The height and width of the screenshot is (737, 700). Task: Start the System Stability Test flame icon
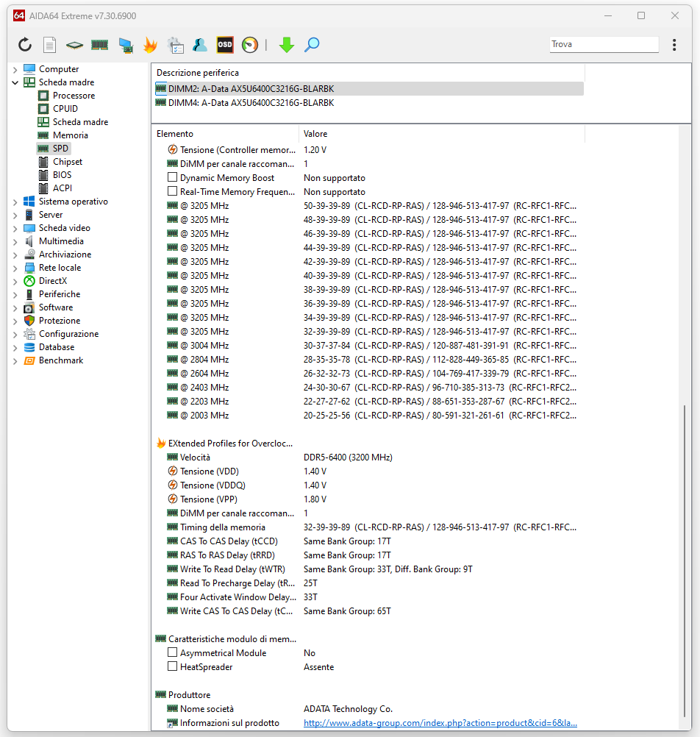tap(150, 45)
